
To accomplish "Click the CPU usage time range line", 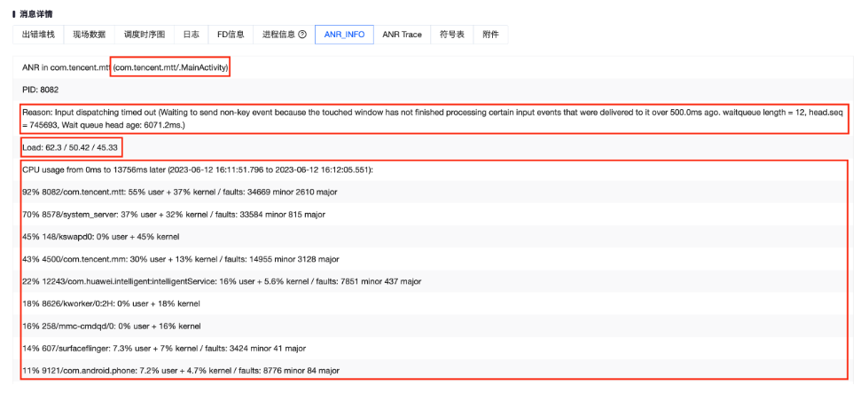I will click(x=197, y=169).
